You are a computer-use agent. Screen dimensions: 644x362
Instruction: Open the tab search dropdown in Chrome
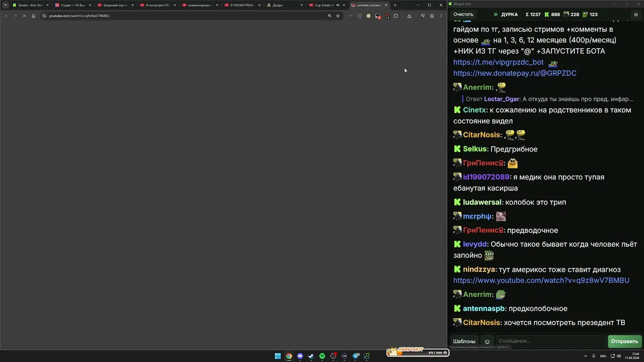[6, 5]
